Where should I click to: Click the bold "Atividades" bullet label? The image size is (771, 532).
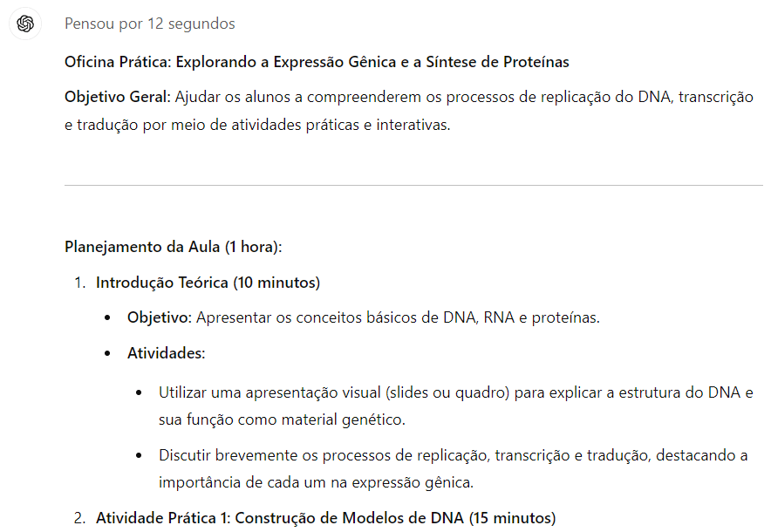pyautogui.click(x=166, y=353)
